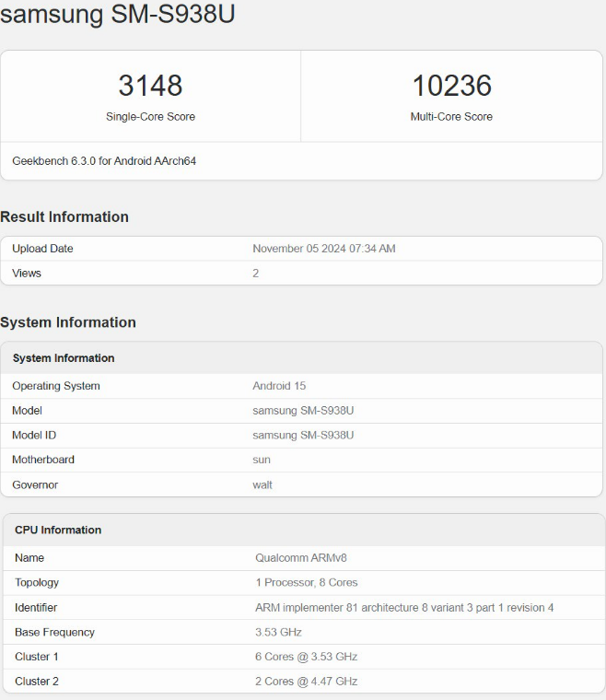The image size is (606, 700).
Task: Click the CPU Name label
Action: (29, 557)
